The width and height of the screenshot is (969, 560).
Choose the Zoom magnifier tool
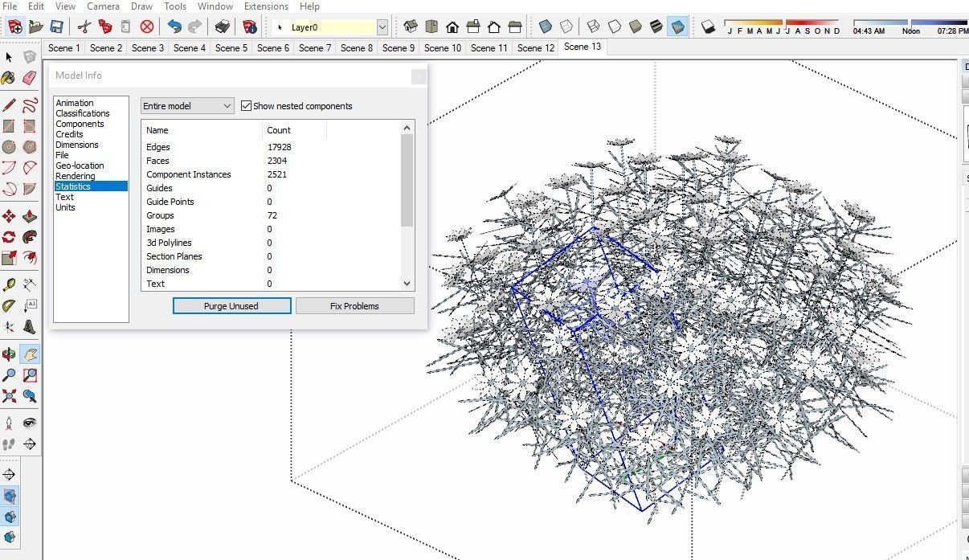point(9,374)
